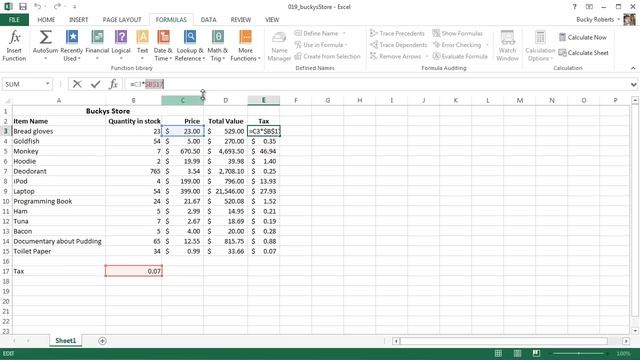Click the zoom slider in status bar
This screenshot has height=360, width=640.
[578, 353]
